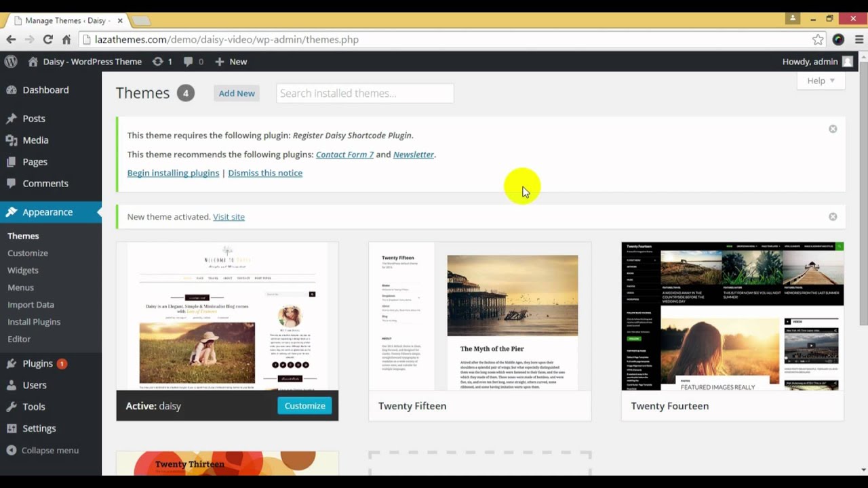Open Menus under Appearance

[20, 287]
